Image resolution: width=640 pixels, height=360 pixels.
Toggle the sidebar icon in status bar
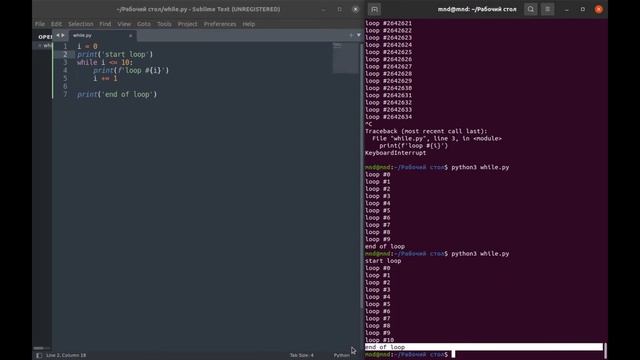point(39,356)
